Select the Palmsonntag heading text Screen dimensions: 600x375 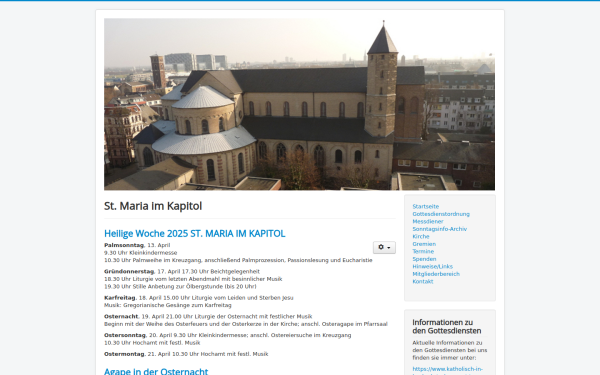click(124, 245)
